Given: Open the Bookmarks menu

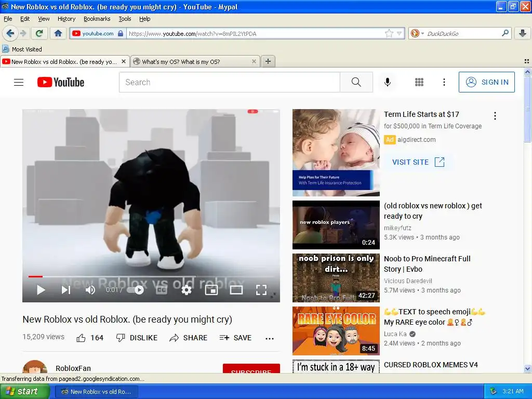Looking at the screenshot, I should click(97, 19).
